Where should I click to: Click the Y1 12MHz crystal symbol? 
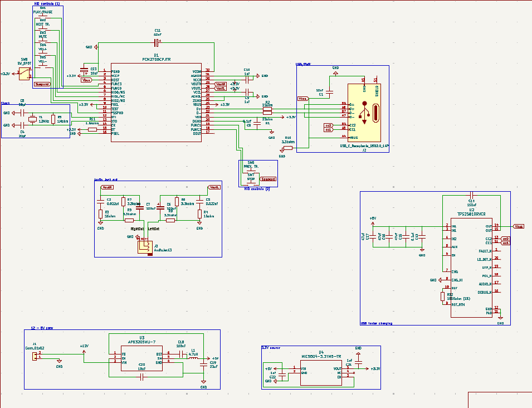pos(32,118)
